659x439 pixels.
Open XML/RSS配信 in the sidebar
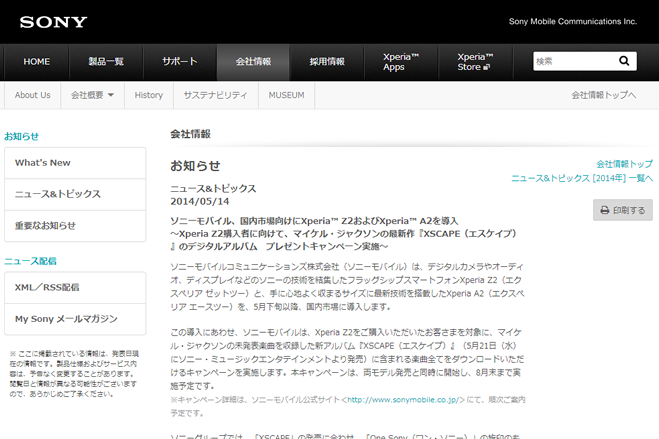coord(75,287)
